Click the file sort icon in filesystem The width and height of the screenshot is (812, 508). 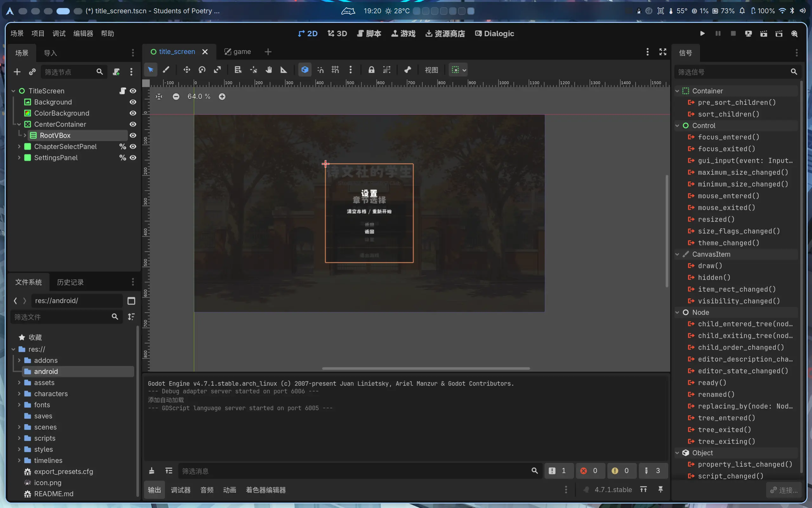[131, 317]
